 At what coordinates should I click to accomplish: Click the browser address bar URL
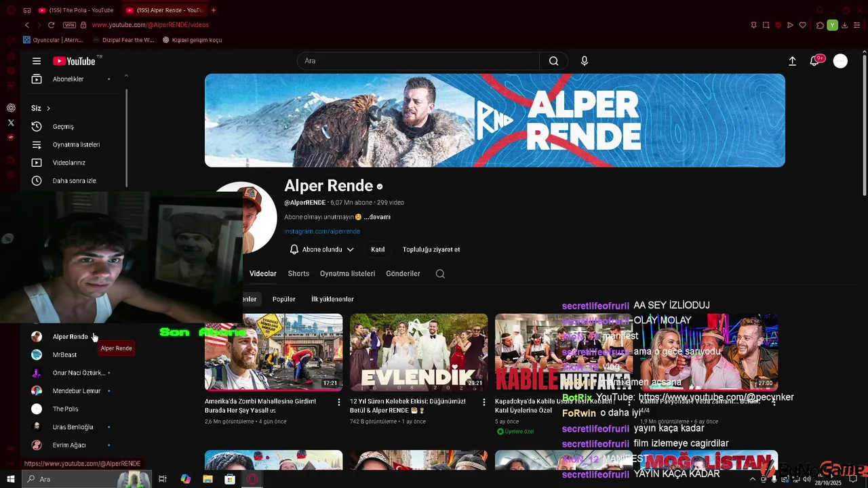[151, 25]
